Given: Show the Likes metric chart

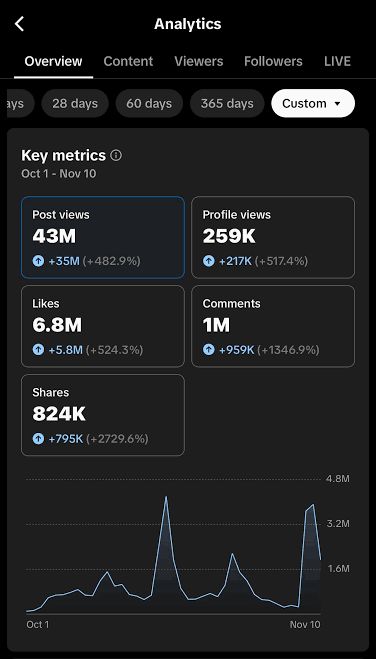Looking at the screenshot, I should pos(103,326).
